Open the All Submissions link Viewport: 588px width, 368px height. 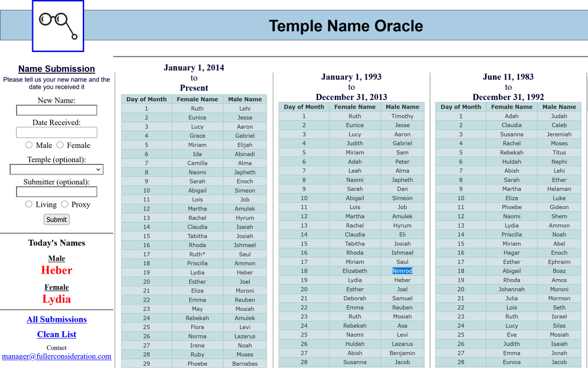tap(57, 319)
